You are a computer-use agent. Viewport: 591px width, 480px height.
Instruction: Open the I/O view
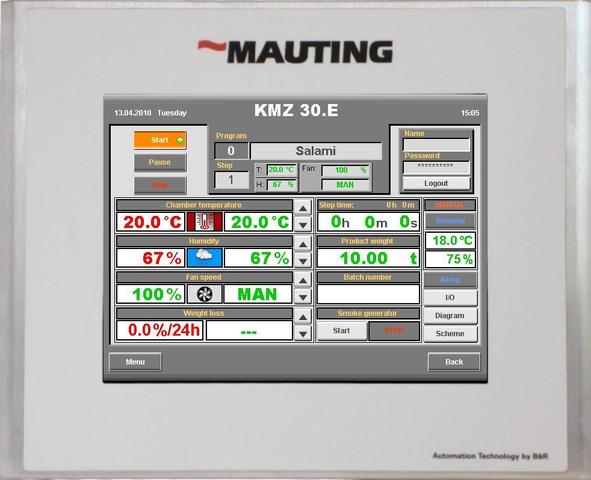tap(450, 298)
